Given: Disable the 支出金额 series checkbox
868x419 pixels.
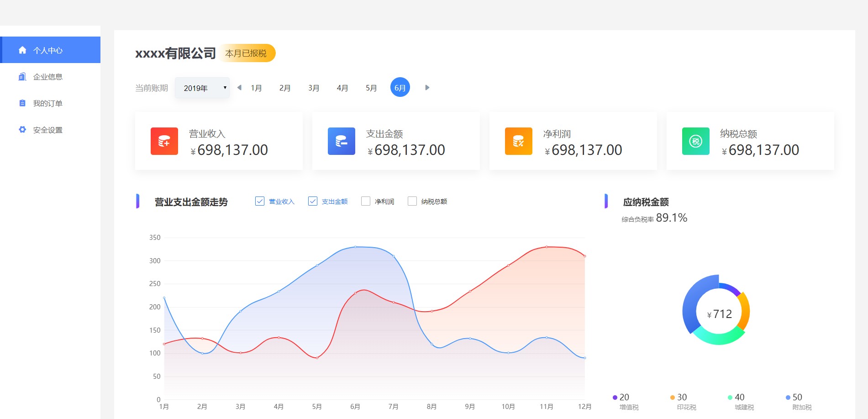Looking at the screenshot, I should tap(313, 201).
